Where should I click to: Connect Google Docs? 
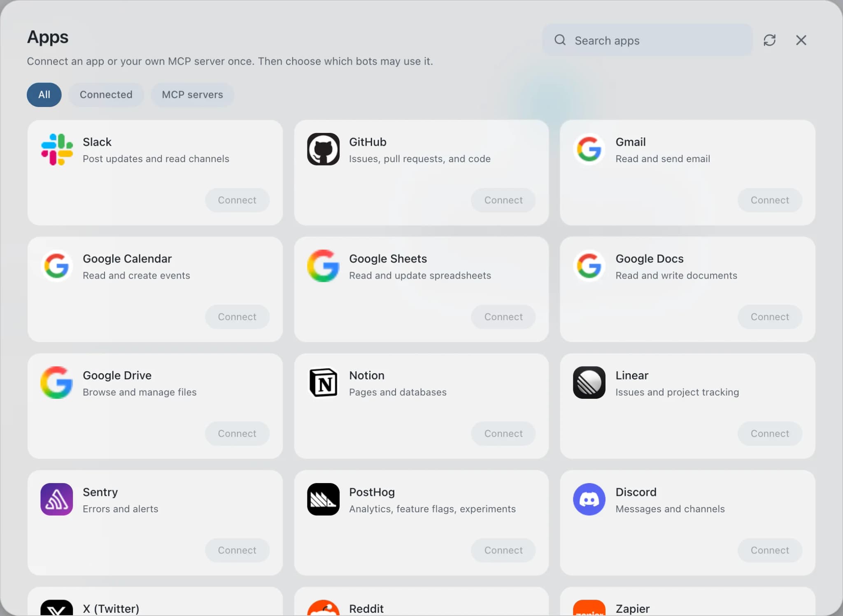click(770, 317)
